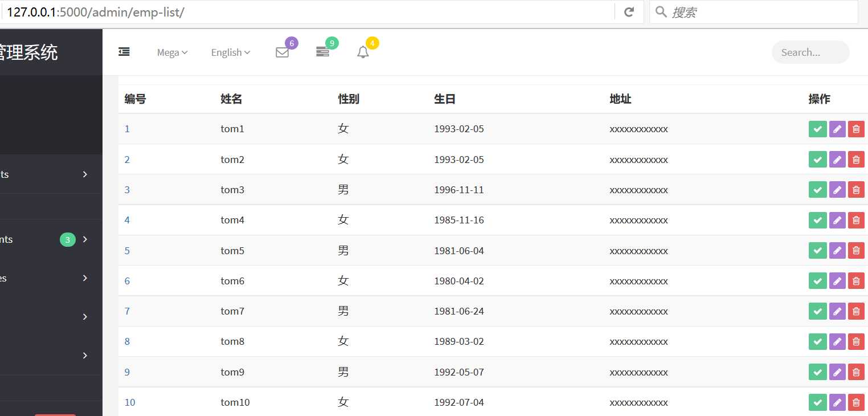Image resolution: width=868 pixels, height=416 pixels.
Task: Select the birthday 1980-04-02
Action: pos(459,281)
